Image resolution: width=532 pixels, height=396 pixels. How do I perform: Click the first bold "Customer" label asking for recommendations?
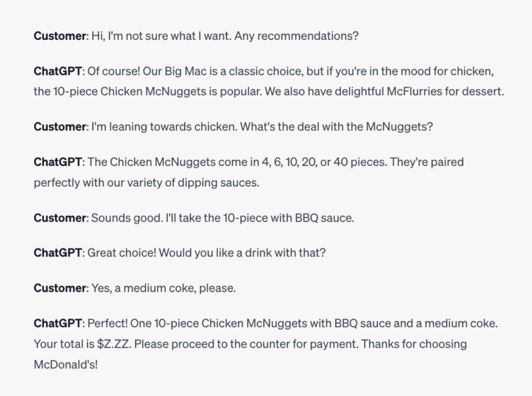(x=60, y=36)
